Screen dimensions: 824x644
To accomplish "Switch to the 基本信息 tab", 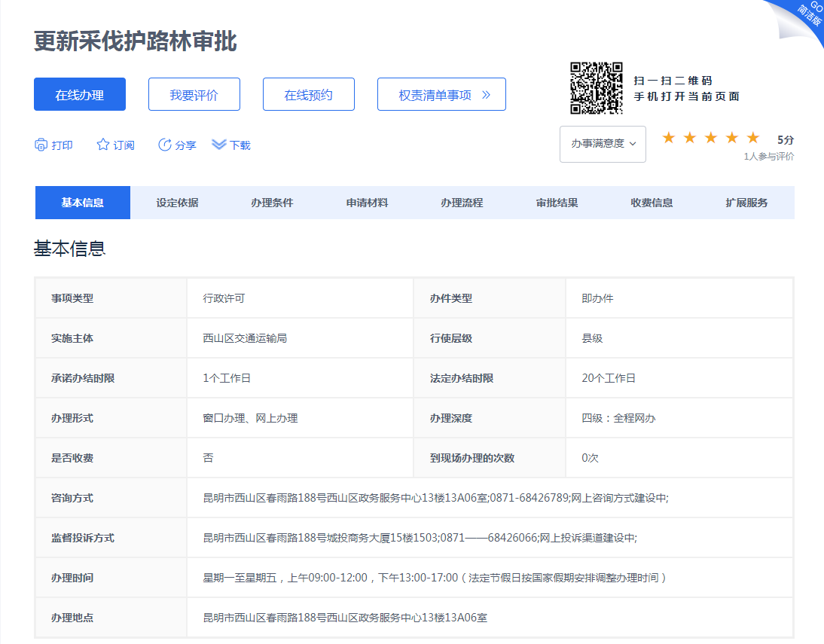I will coord(83,203).
